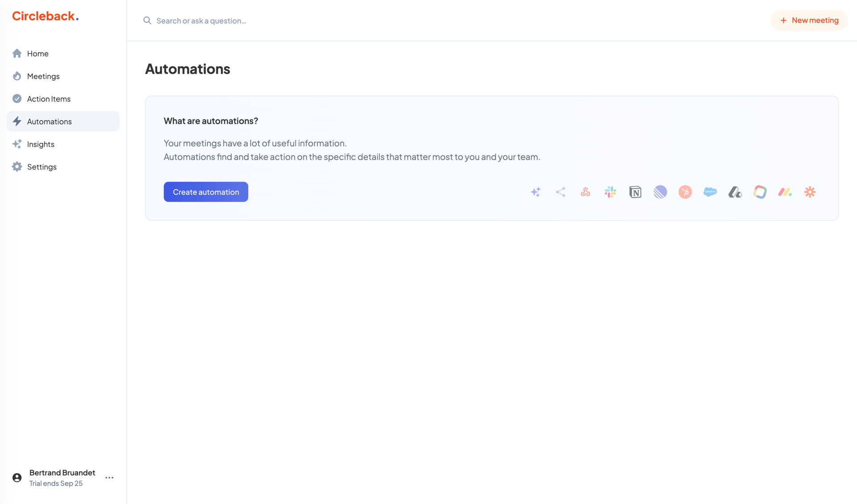
Task: Click the Circleback logo
Action: tap(45, 16)
